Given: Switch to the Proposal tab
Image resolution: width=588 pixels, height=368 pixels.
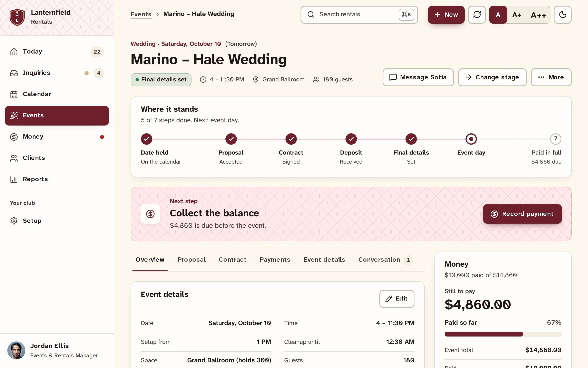Looking at the screenshot, I should pos(192,260).
